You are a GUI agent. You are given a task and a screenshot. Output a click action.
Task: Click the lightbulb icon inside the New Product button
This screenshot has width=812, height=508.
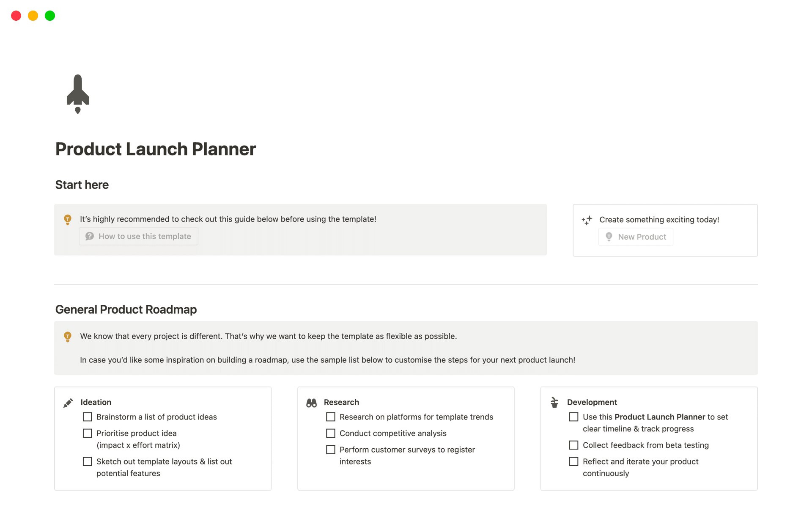pyautogui.click(x=609, y=237)
